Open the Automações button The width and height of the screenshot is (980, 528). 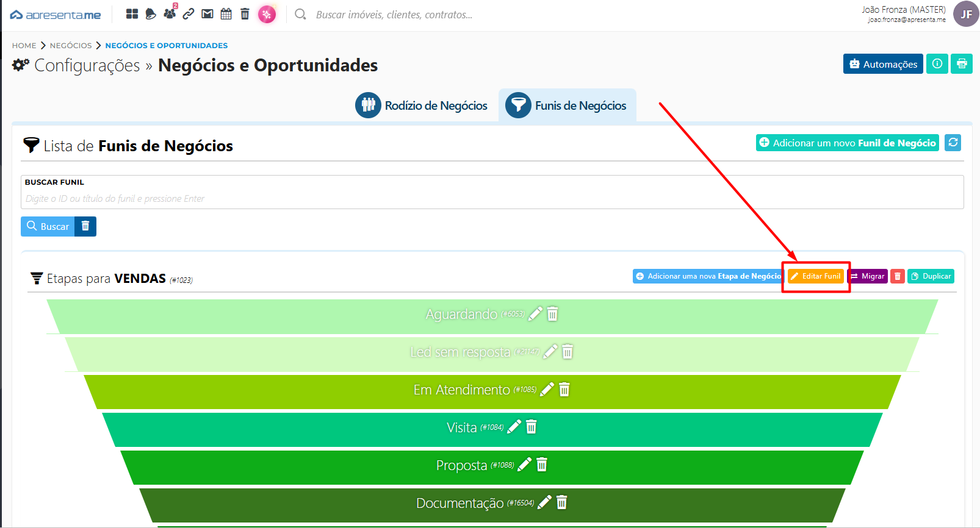[x=883, y=64]
